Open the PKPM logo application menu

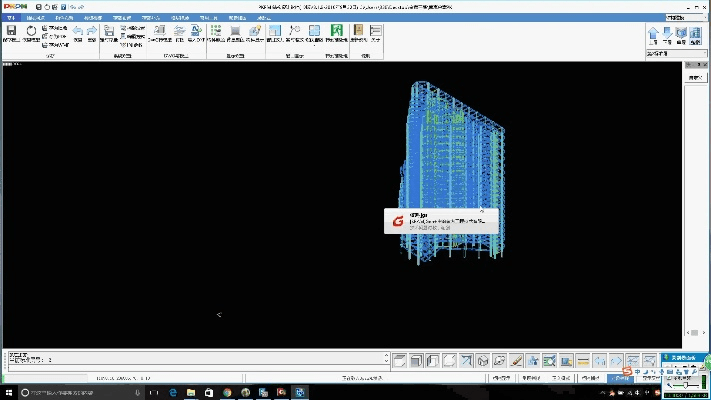coord(15,6)
